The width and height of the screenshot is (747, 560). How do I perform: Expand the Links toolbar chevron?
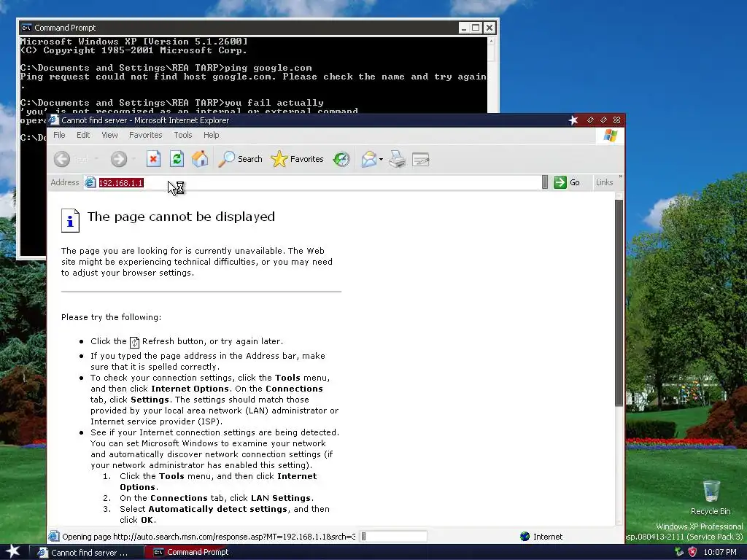coord(620,176)
